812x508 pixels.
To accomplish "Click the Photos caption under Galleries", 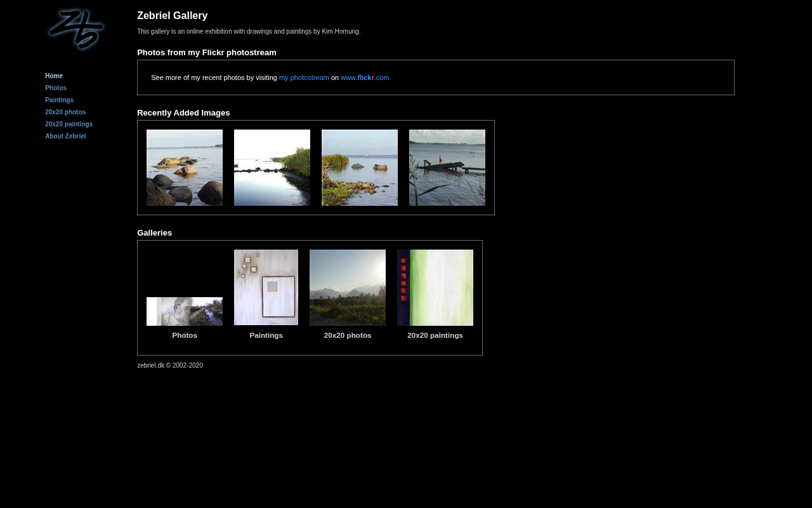I will (185, 335).
